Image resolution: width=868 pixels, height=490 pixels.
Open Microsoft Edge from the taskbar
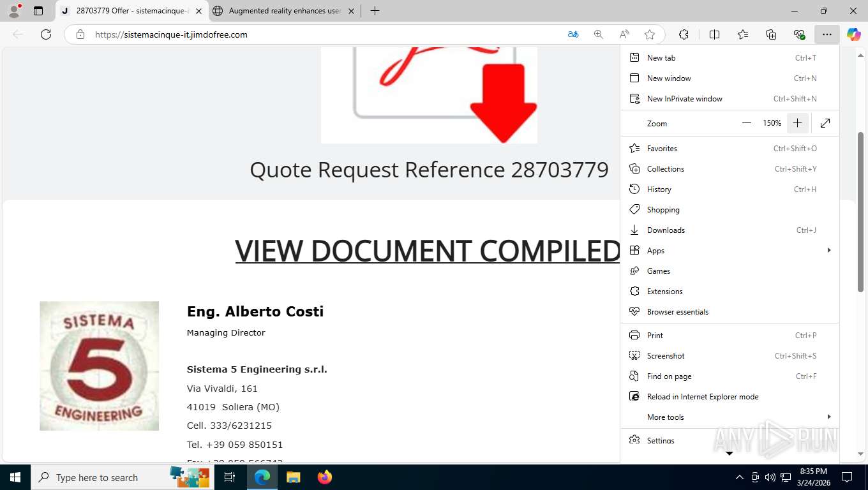pos(262,477)
